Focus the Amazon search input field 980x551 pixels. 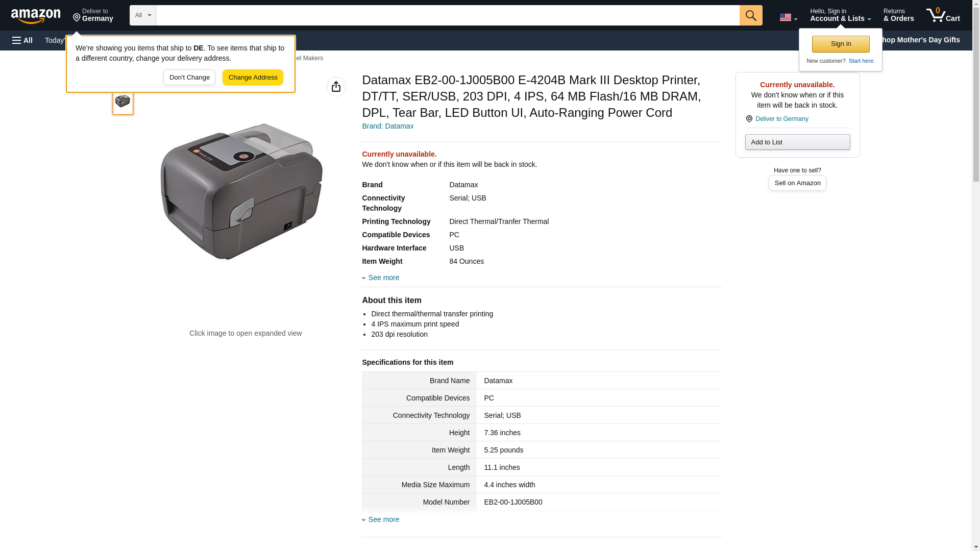click(447, 15)
